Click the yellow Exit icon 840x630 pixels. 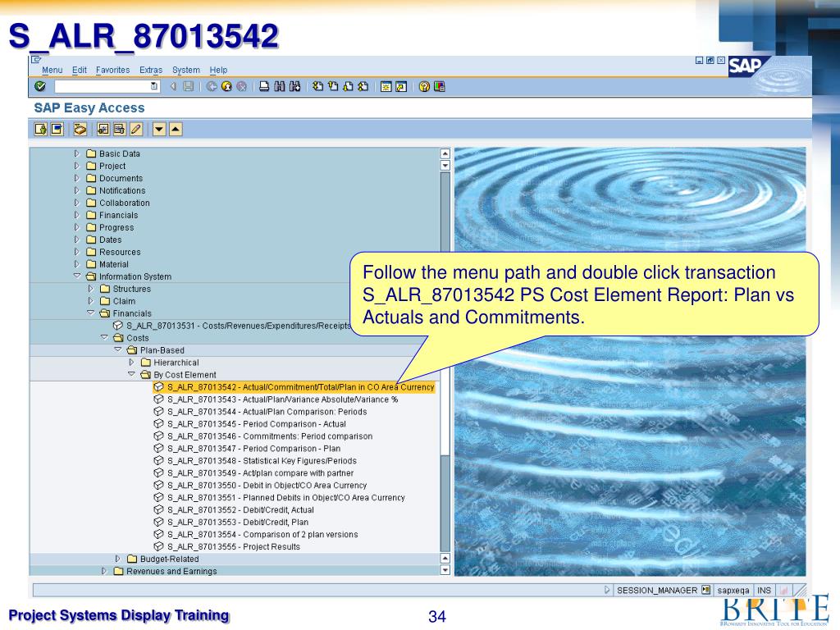(x=226, y=86)
